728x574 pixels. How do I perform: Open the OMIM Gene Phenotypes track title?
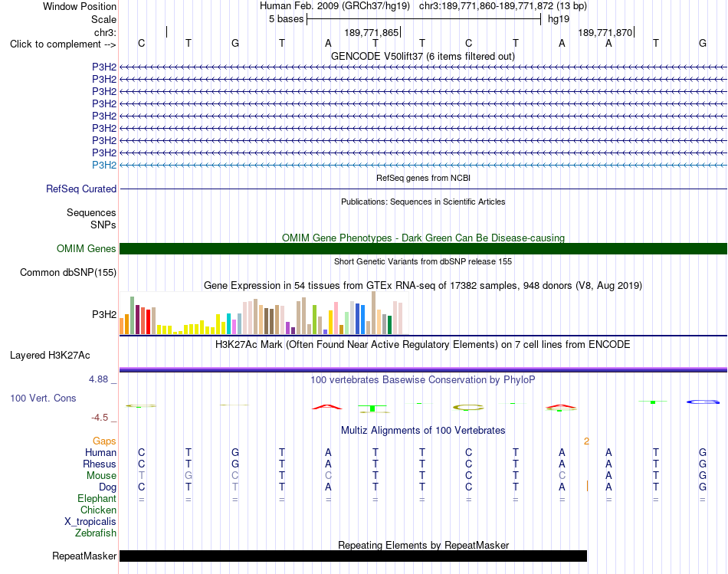point(423,238)
